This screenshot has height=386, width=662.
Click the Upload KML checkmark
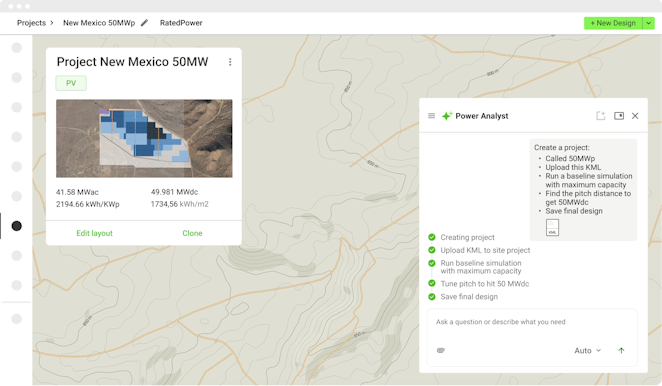(432, 250)
